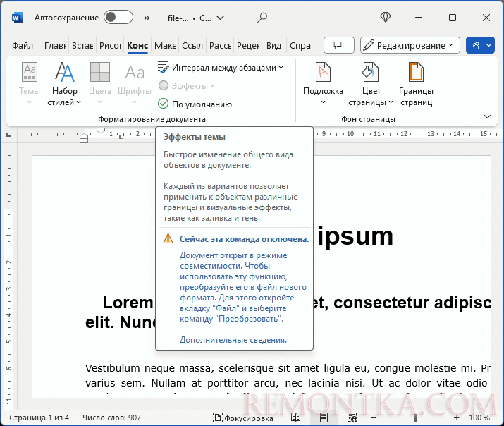Open Цвет страницы page color menu

click(371, 83)
